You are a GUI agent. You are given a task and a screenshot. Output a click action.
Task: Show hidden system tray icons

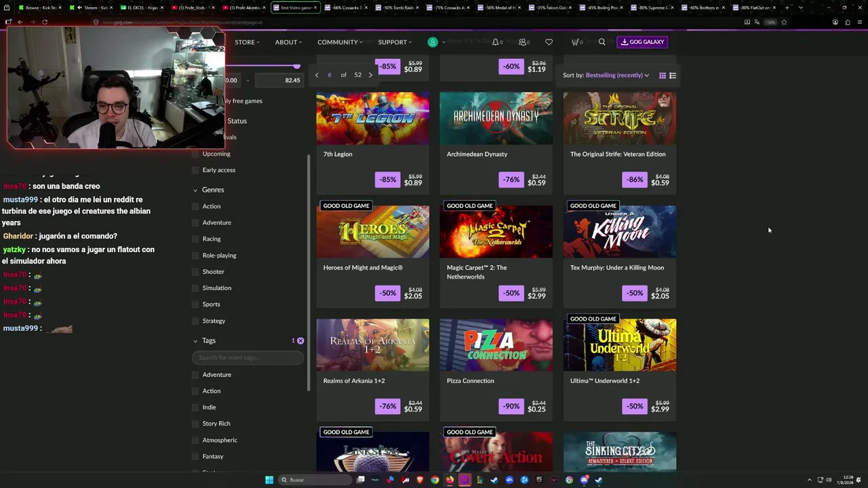click(x=809, y=480)
